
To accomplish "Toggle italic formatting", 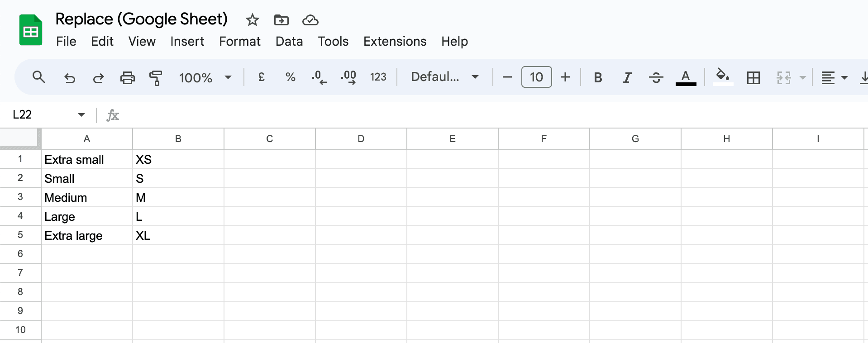I will click(627, 77).
